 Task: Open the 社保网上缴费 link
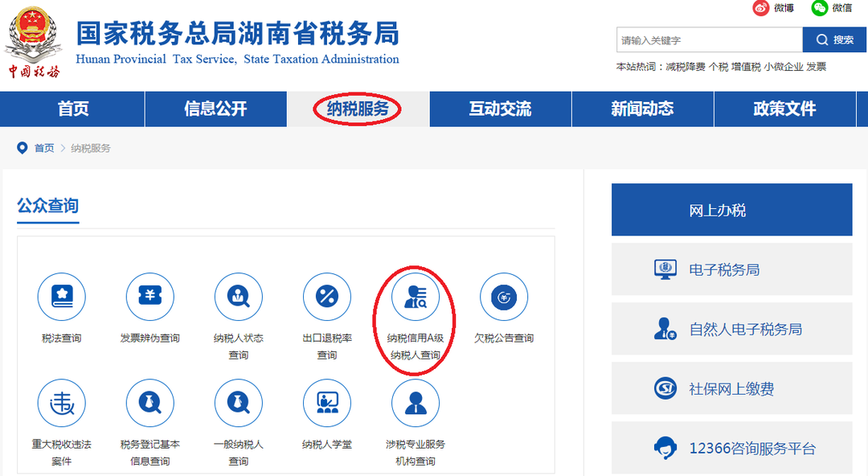point(732,388)
